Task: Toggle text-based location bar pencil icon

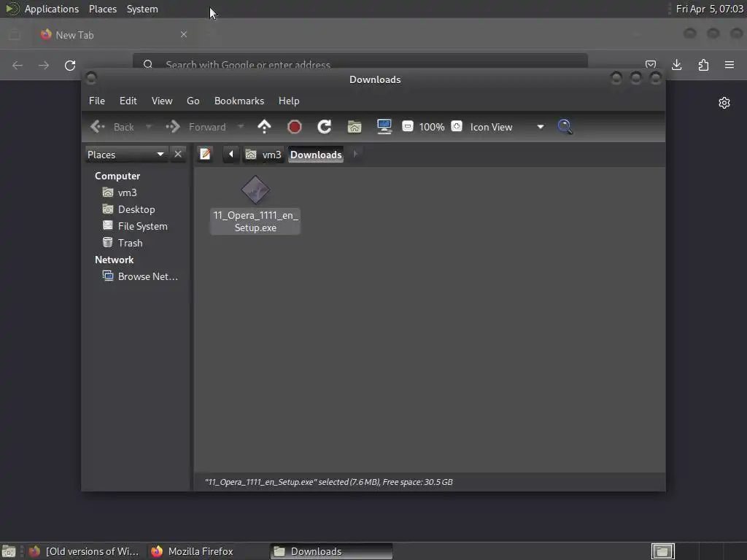Action: point(205,155)
